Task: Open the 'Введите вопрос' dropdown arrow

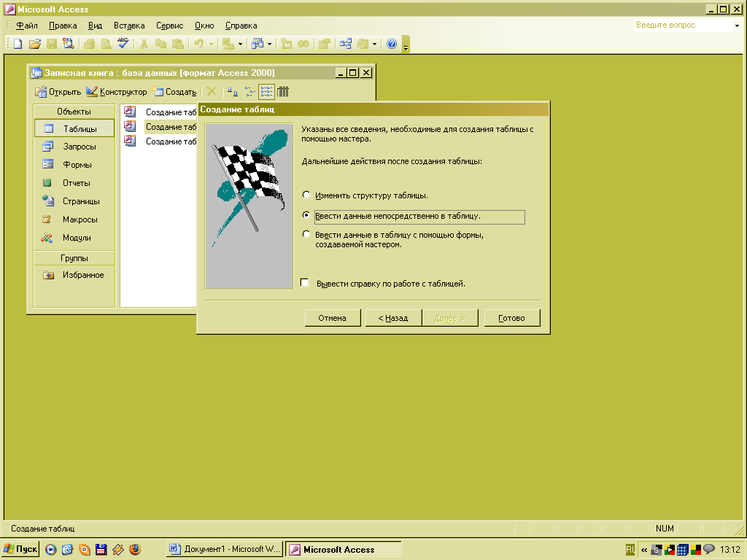Action: pos(737,26)
